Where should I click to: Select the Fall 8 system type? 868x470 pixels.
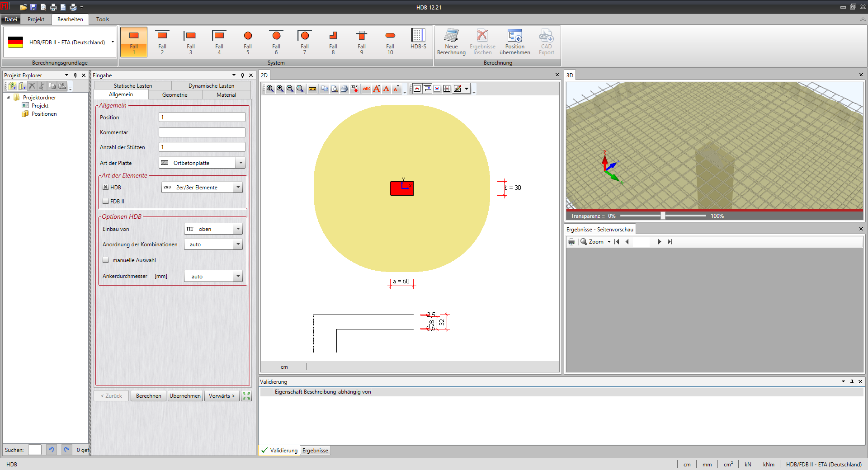(x=333, y=42)
